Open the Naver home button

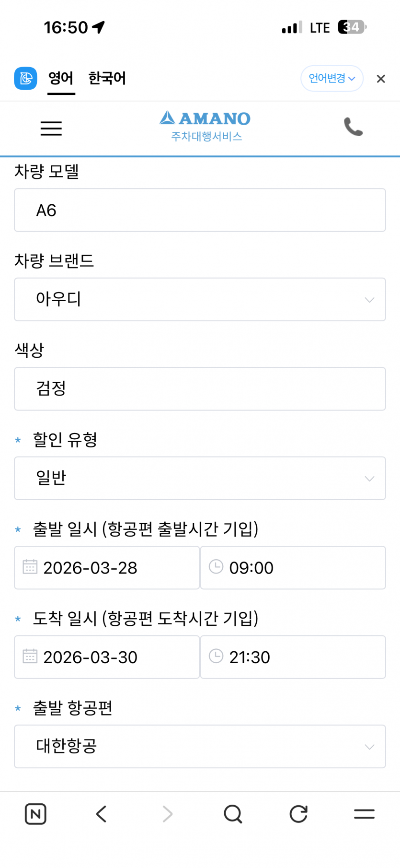click(35, 814)
